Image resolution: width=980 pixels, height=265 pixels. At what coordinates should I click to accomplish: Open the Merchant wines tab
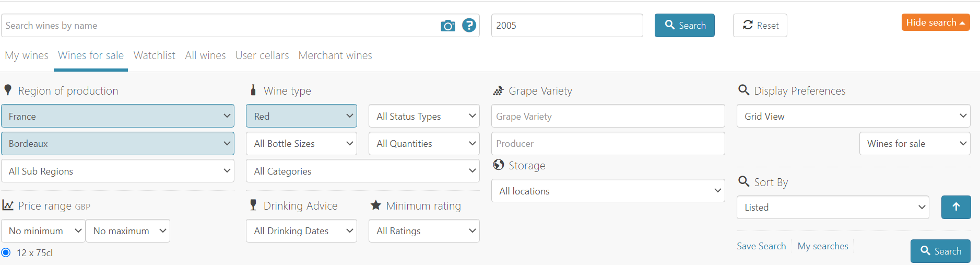[335, 55]
